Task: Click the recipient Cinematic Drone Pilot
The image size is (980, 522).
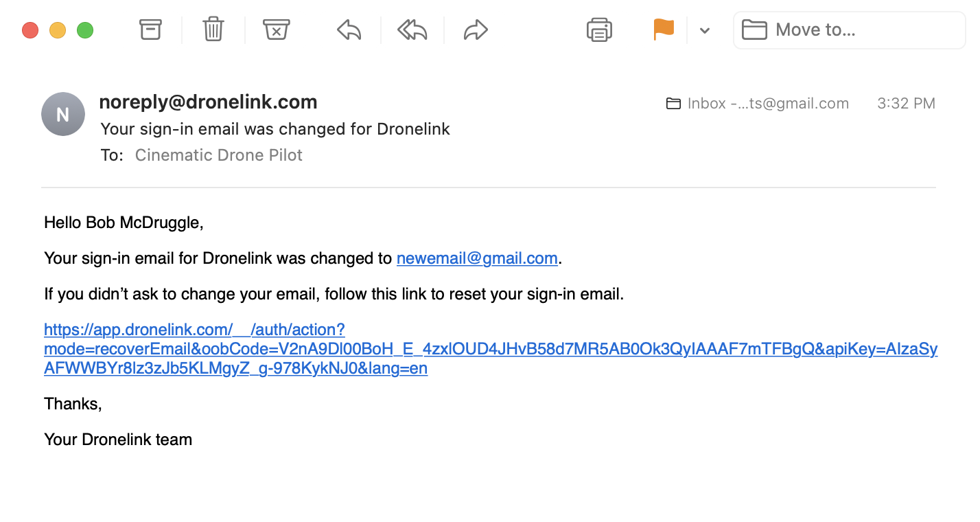Action: click(219, 155)
